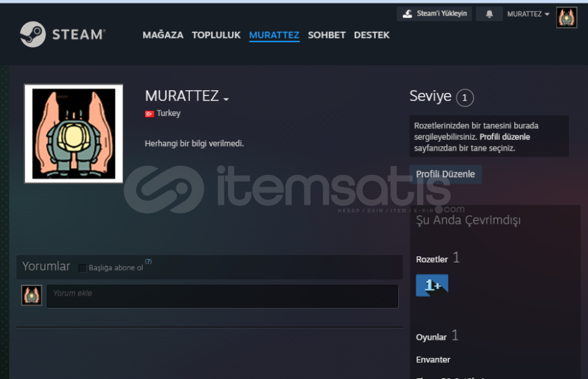Click the blue 1+ badge icon

click(432, 285)
